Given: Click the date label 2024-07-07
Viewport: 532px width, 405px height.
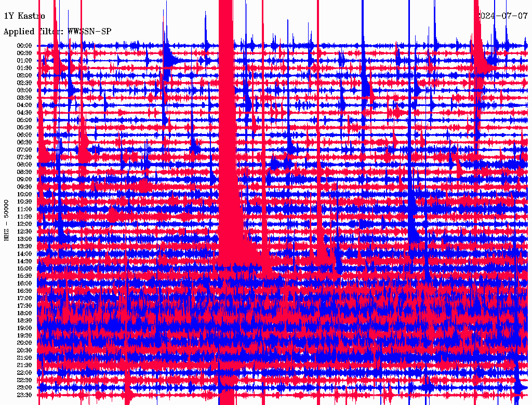Looking at the screenshot, I should [503, 16].
